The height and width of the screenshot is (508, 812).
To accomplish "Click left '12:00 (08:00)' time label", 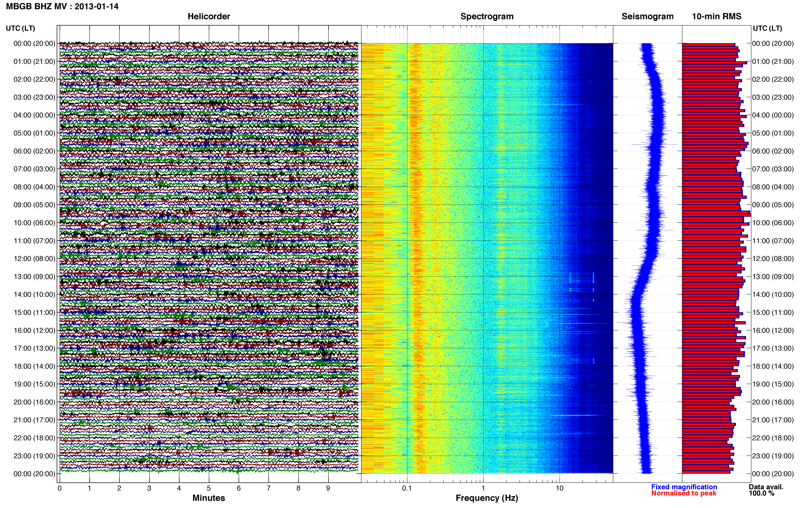I will click(34, 259).
